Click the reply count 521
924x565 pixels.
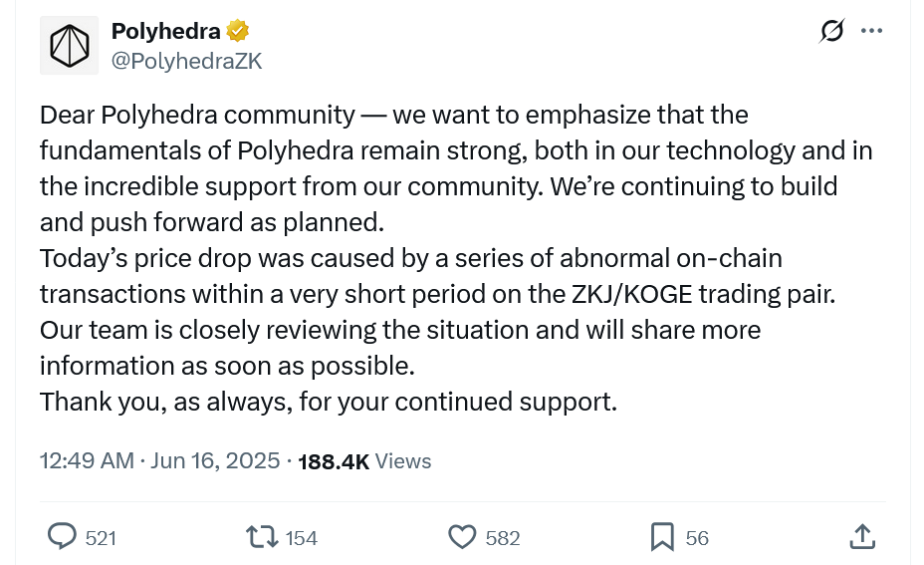pyautogui.click(x=101, y=538)
